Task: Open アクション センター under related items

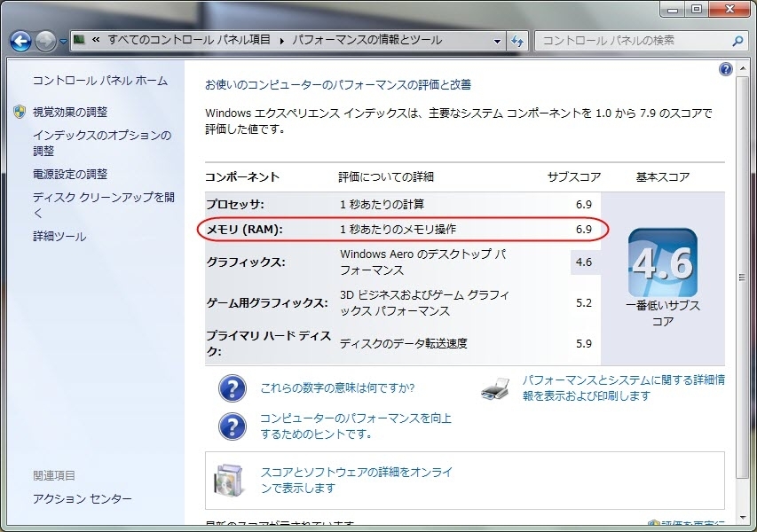Action: pos(83,499)
